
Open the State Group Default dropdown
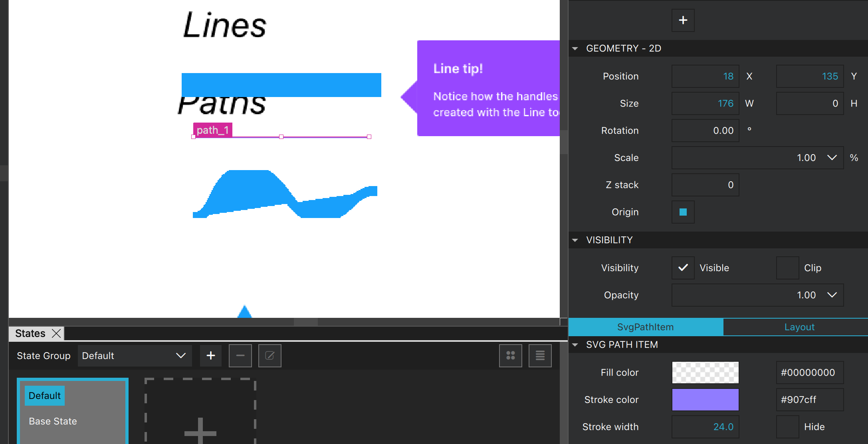(x=135, y=355)
